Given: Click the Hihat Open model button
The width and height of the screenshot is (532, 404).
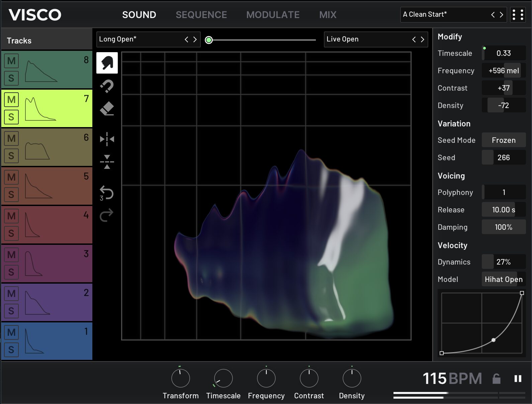Looking at the screenshot, I should (504, 279).
